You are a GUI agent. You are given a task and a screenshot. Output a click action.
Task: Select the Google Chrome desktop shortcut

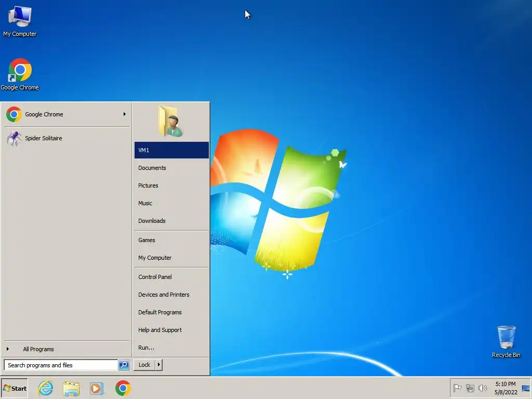point(20,74)
